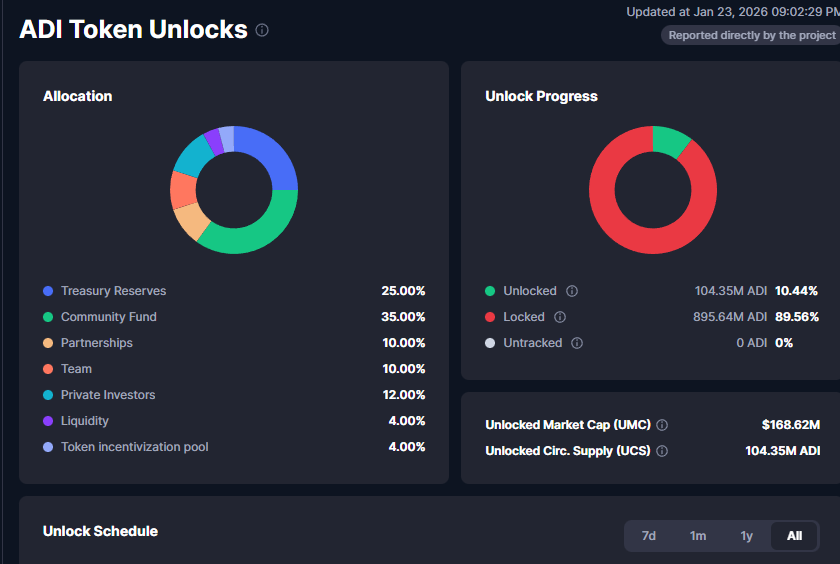
Task: Click the Unlock Progress heading
Action: (x=542, y=96)
